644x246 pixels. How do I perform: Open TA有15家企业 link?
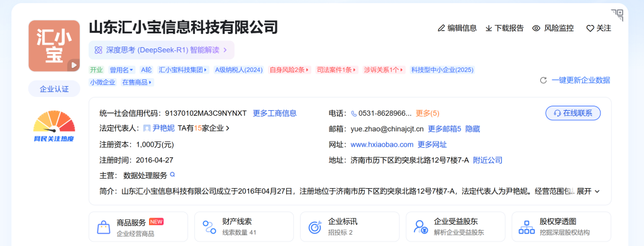(204, 128)
